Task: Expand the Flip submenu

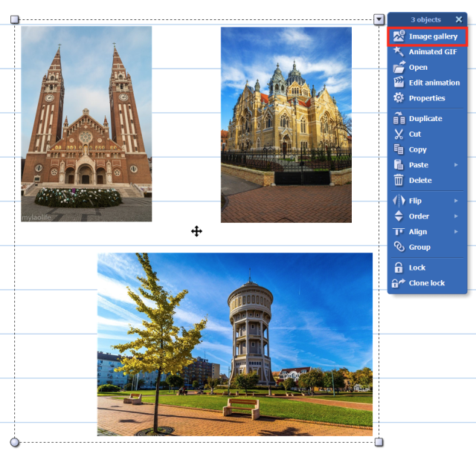Action: pyautogui.click(x=456, y=201)
